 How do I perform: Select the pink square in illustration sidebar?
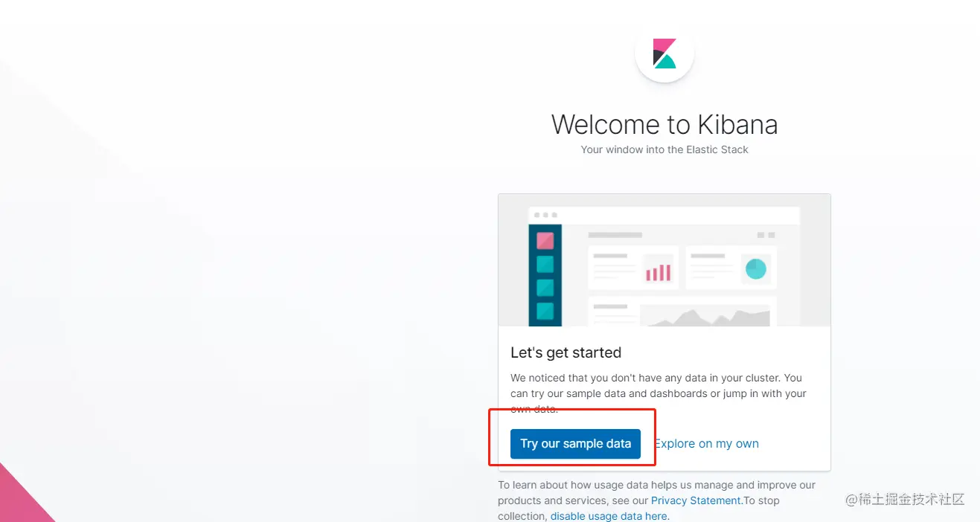pyautogui.click(x=545, y=240)
